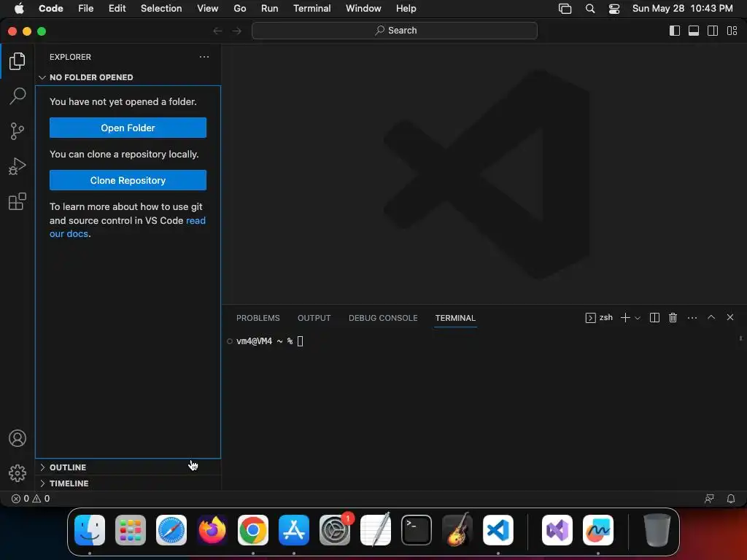The height and width of the screenshot is (560, 747).
Task: Open macOS Spotlight search icon
Action: click(589, 9)
